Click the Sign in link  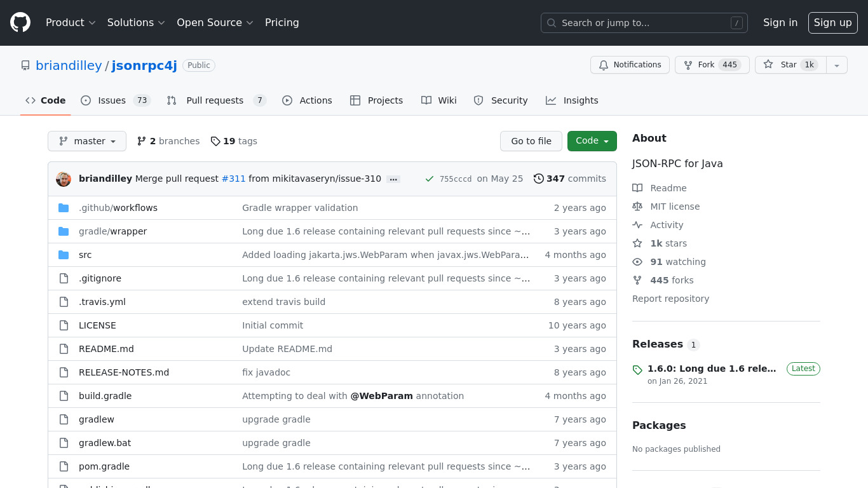780,22
